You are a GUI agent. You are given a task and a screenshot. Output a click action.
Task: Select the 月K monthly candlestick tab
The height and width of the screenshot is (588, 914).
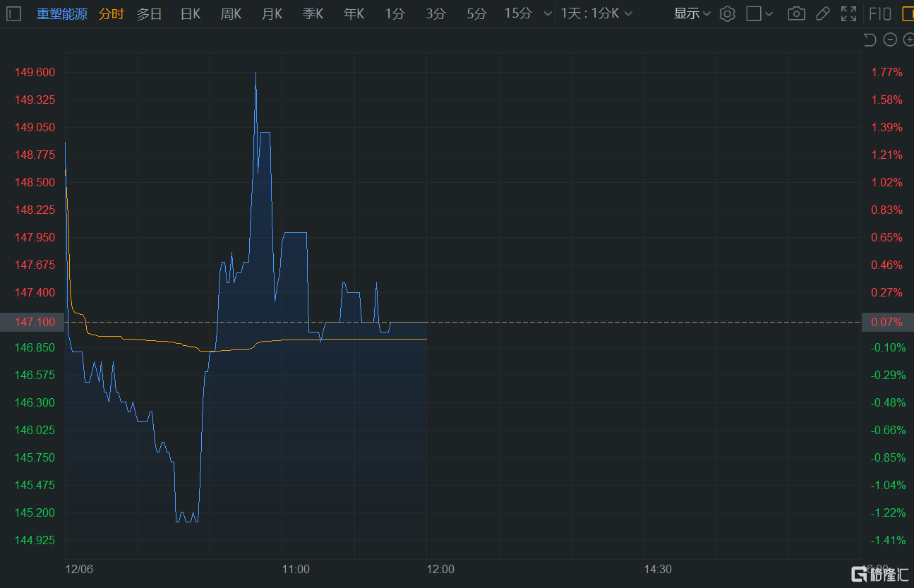click(x=272, y=13)
